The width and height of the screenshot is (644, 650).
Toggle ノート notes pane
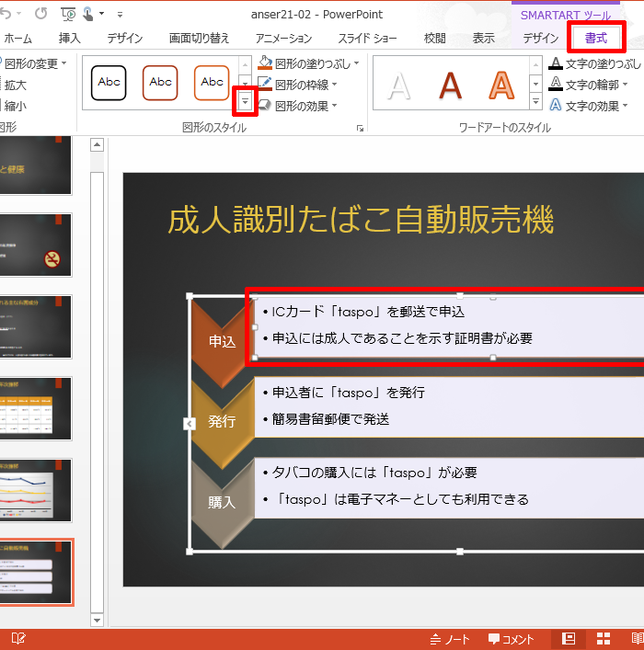pos(450,639)
